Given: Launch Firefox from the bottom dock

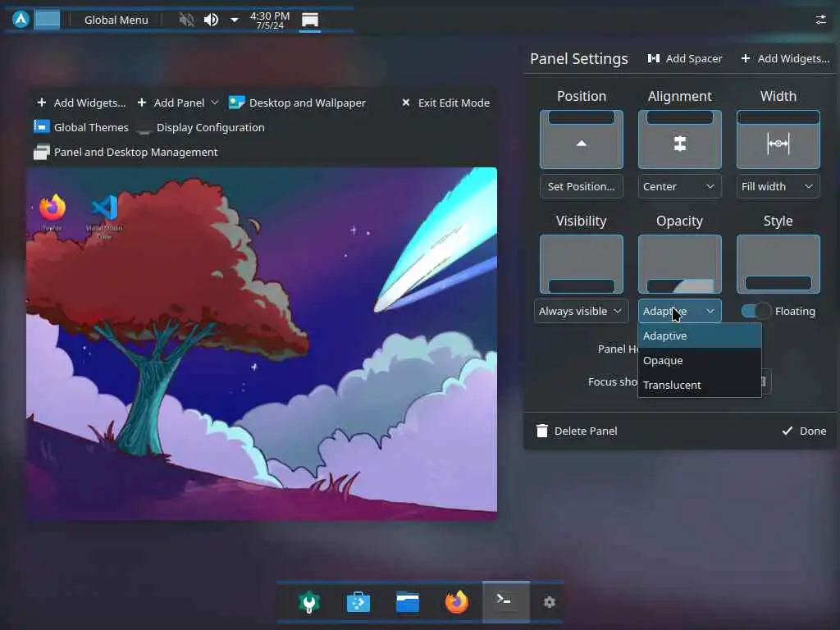Looking at the screenshot, I should tap(457, 602).
